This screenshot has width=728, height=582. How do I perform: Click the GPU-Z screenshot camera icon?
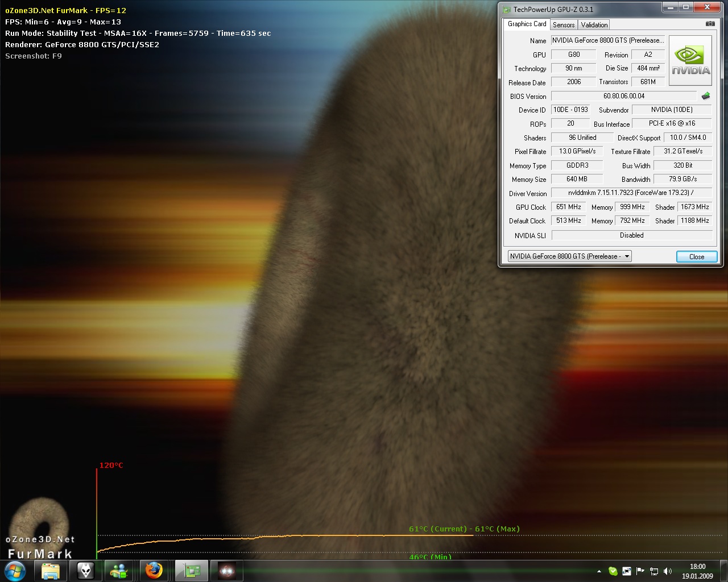pos(710,24)
